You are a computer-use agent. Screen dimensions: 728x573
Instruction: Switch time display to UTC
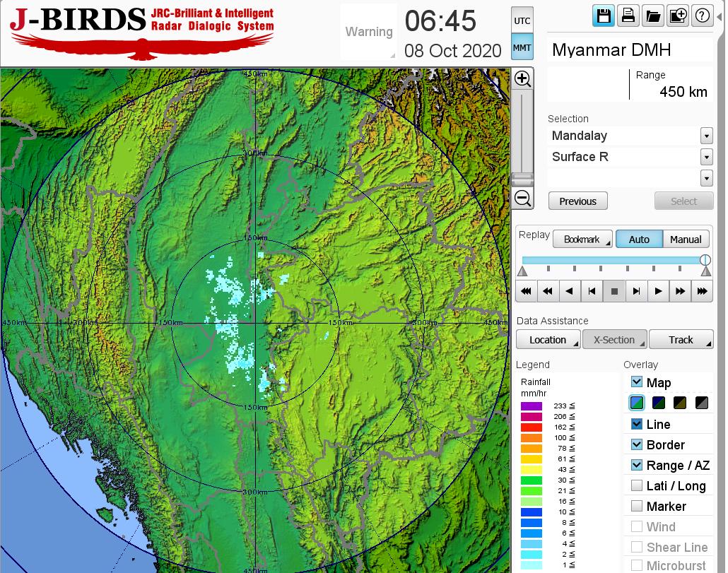pos(522,21)
